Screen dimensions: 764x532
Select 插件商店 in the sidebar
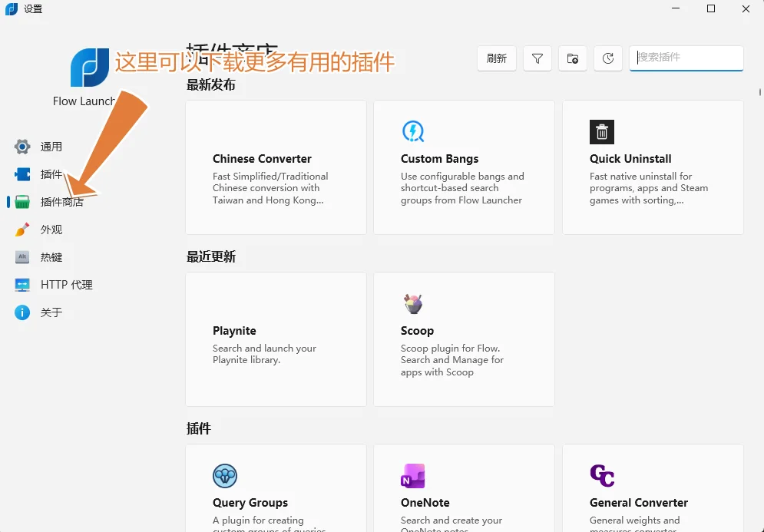(x=62, y=202)
